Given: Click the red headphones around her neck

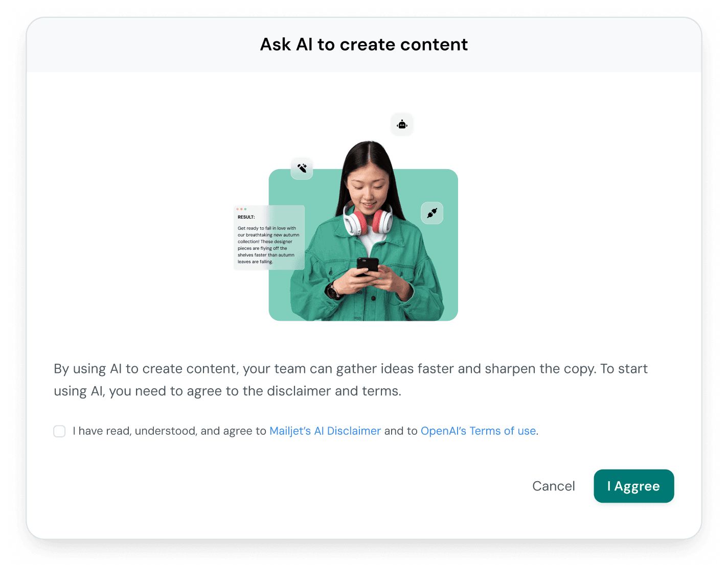Looking at the screenshot, I should [368, 219].
